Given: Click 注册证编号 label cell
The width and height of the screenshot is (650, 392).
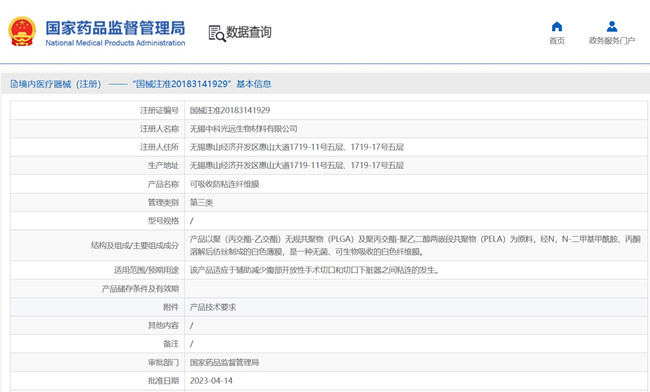Looking at the screenshot, I should point(97,110).
